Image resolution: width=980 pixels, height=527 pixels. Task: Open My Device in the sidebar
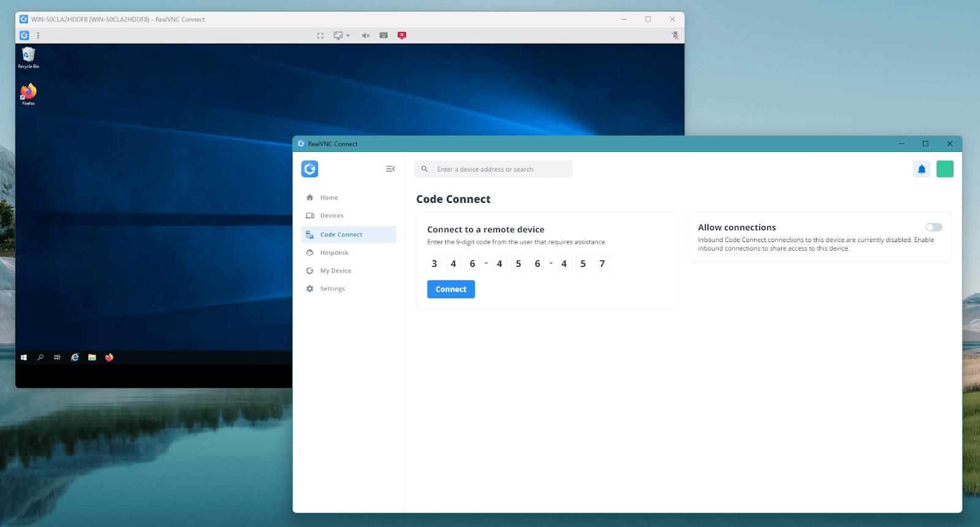tap(335, 271)
